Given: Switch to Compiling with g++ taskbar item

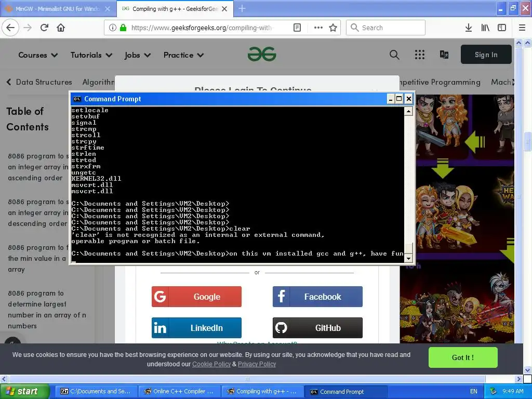Looking at the screenshot, I should [x=262, y=391].
